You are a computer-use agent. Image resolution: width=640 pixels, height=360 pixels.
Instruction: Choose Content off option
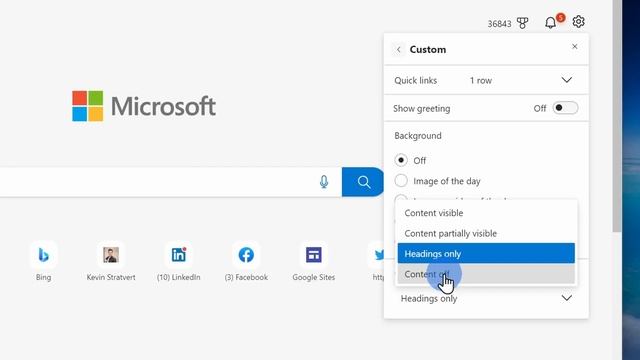(486, 274)
